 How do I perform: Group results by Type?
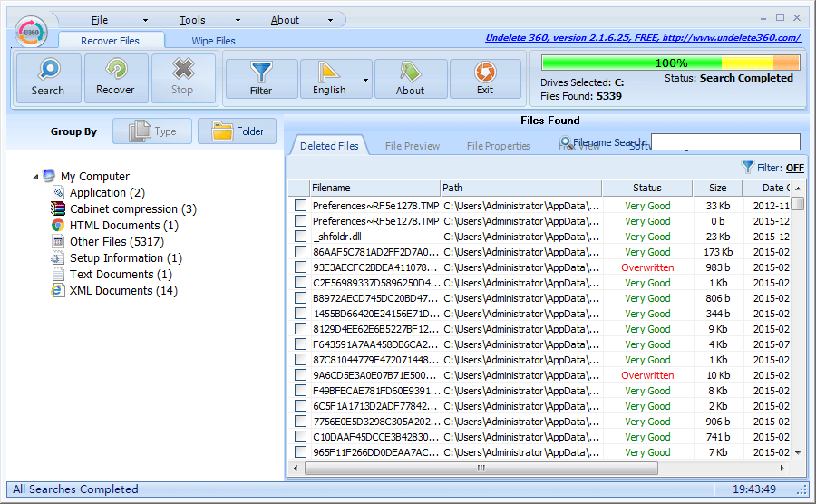152,131
